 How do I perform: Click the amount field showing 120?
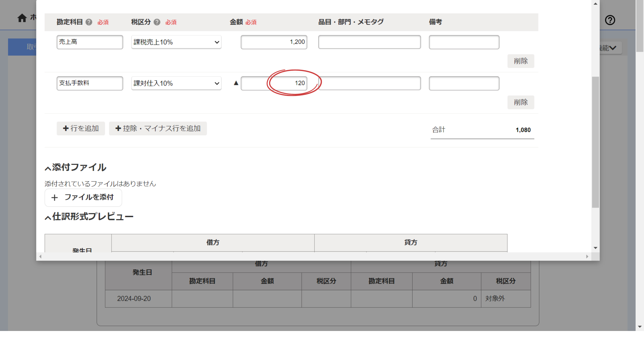pyautogui.click(x=274, y=83)
